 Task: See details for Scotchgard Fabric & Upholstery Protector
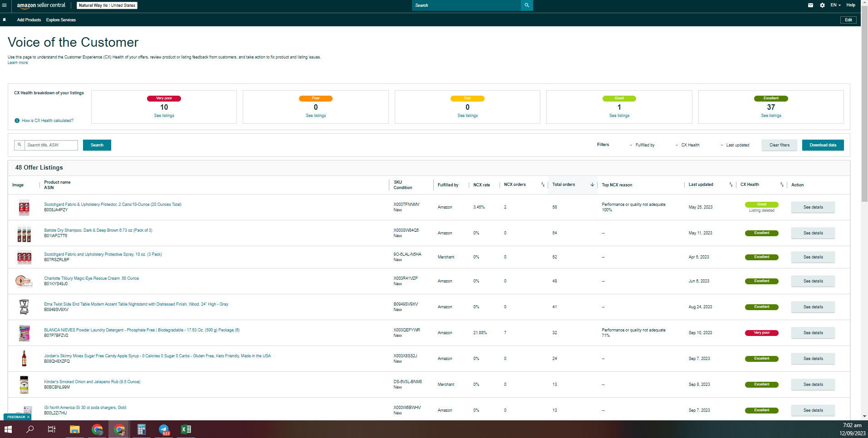(x=813, y=207)
